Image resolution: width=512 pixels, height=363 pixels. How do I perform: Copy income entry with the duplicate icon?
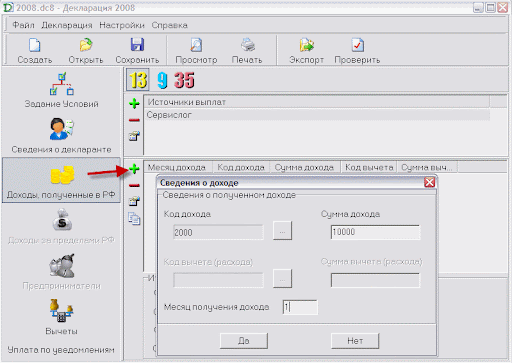(x=134, y=219)
